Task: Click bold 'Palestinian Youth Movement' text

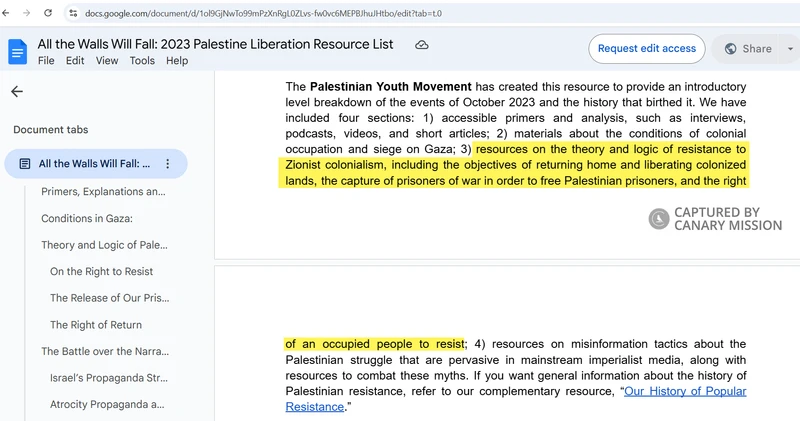Action: (x=391, y=87)
